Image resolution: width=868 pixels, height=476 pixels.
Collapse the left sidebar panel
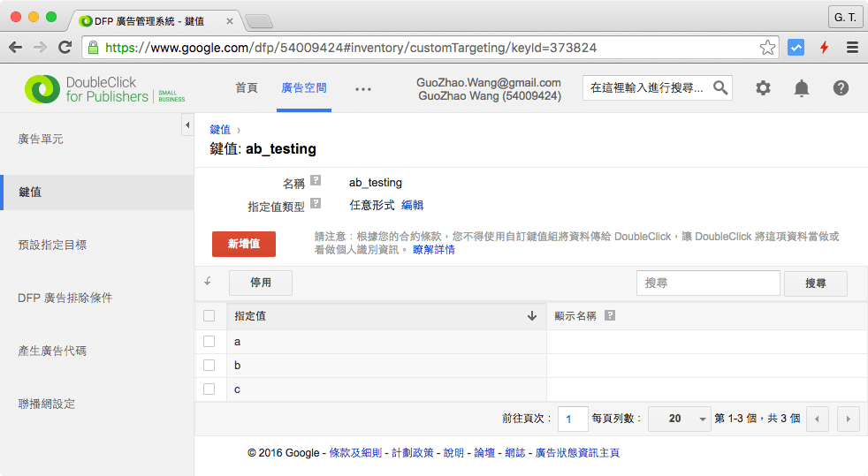(187, 127)
